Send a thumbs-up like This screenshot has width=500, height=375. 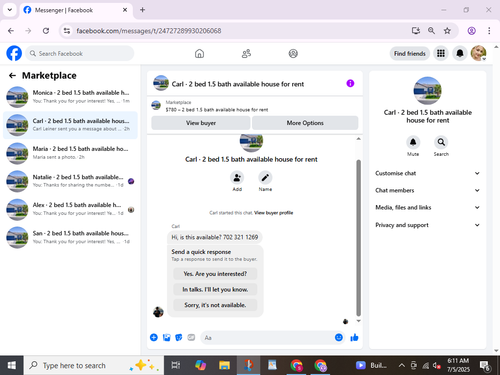pos(354,337)
